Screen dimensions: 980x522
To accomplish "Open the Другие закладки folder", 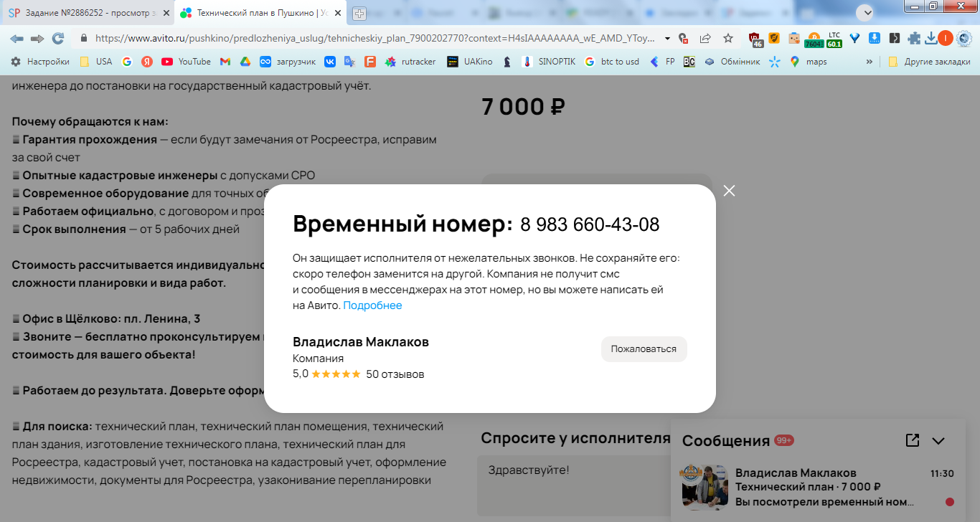I will coord(929,62).
